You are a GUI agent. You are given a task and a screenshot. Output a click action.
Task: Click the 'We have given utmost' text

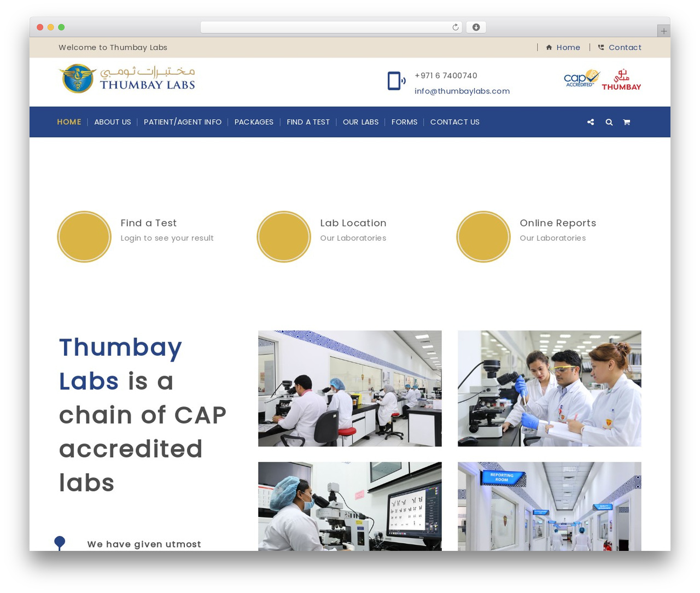pos(144,544)
